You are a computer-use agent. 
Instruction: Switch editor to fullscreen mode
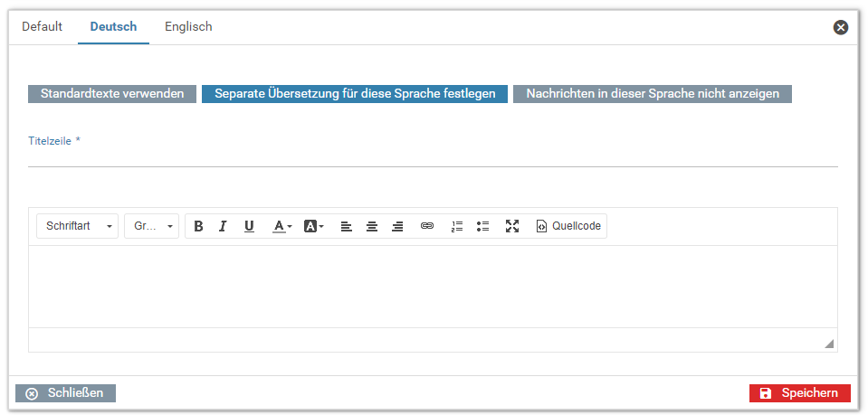[512, 226]
